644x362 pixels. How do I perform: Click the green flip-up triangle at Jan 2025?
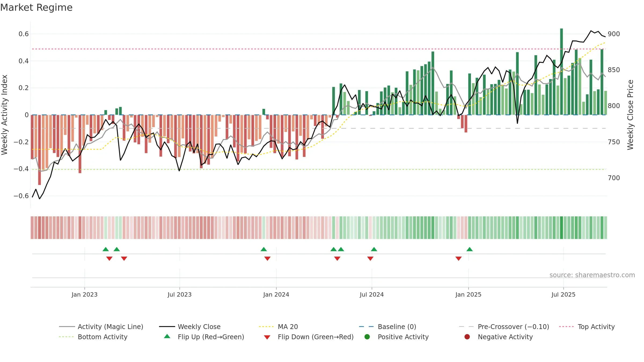pos(470,249)
